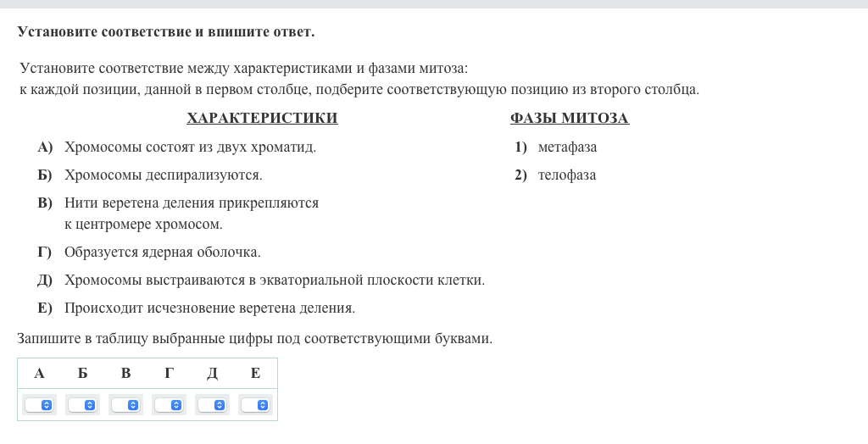The image size is (868, 444).
Task: Click the 'Запишите в таблицу' instruction line
Action: click(x=254, y=339)
